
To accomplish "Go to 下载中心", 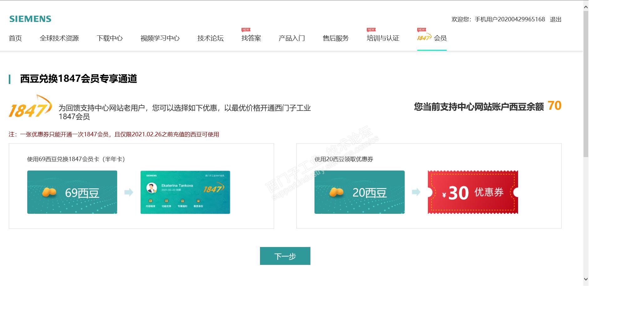I will point(110,38).
